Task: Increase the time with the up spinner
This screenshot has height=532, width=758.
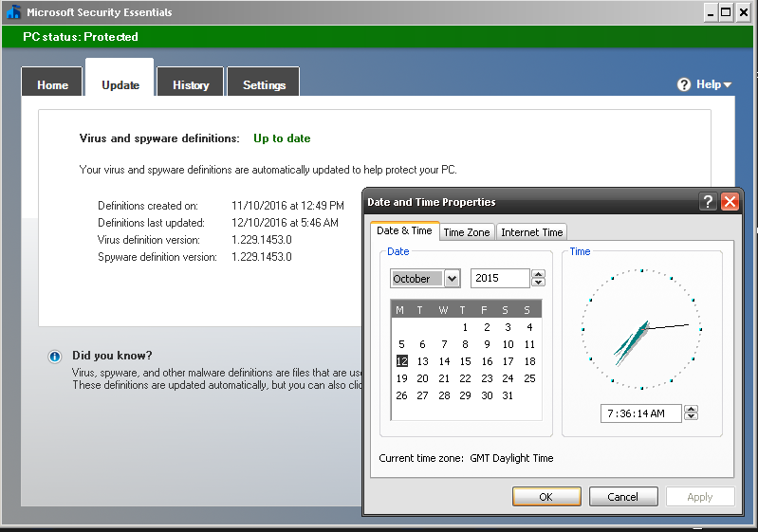Action: (x=692, y=410)
